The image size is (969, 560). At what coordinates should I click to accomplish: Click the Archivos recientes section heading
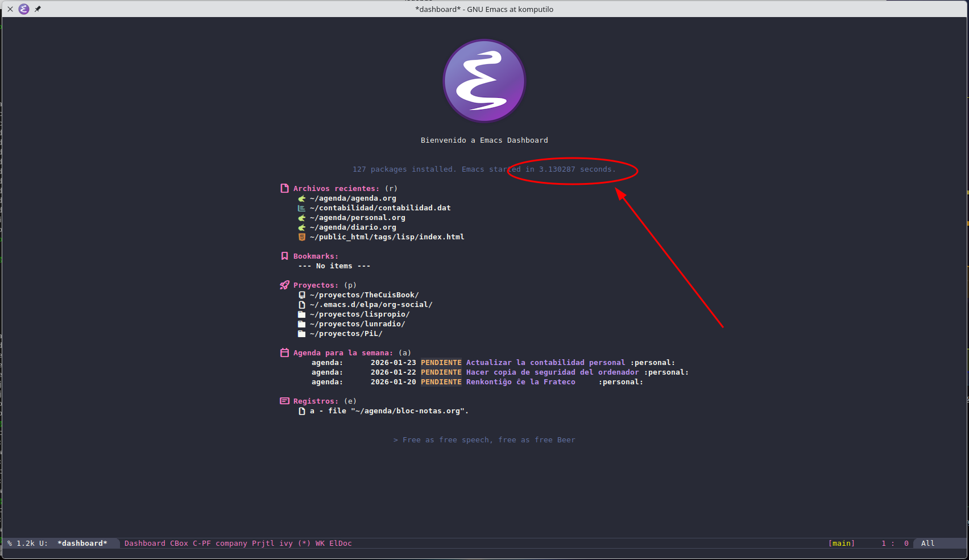pyautogui.click(x=336, y=189)
